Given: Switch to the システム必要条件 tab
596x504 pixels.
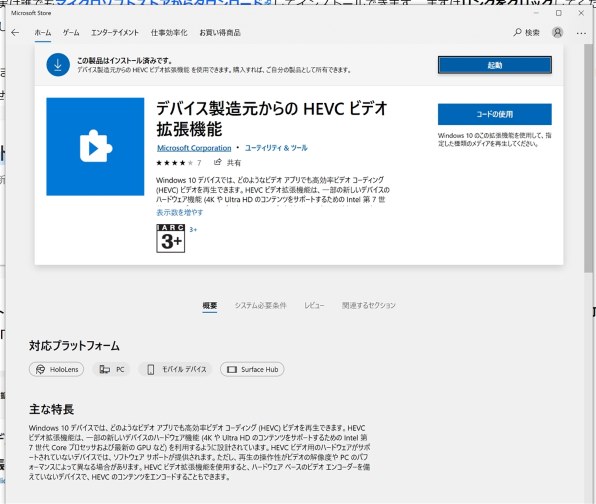Looking at the screenshot, I should (260, 305).
